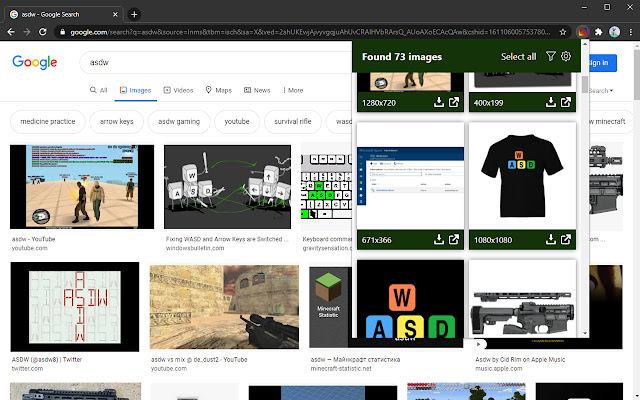
Task: Click the Google logo
Action: (x=35, y=62)
